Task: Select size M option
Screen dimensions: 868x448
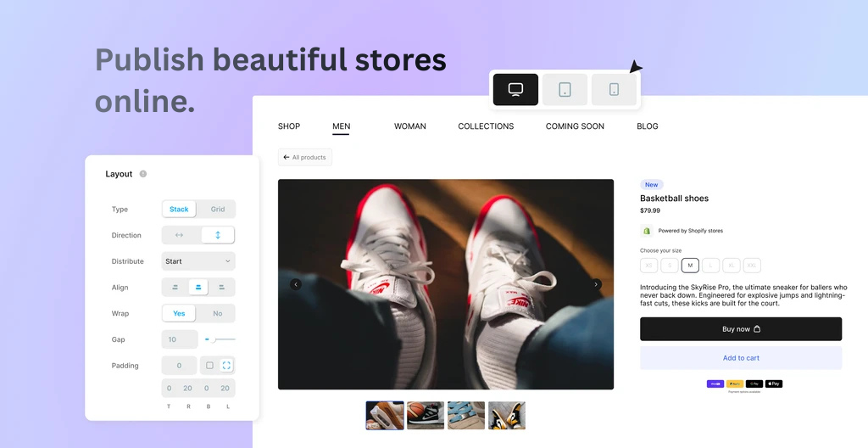Action: click(690, 266)
